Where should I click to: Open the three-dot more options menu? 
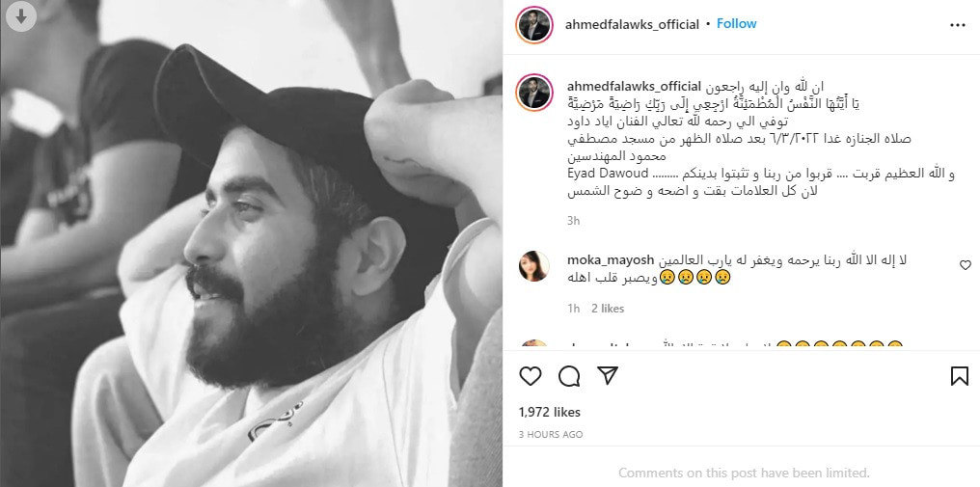[958, 25]
